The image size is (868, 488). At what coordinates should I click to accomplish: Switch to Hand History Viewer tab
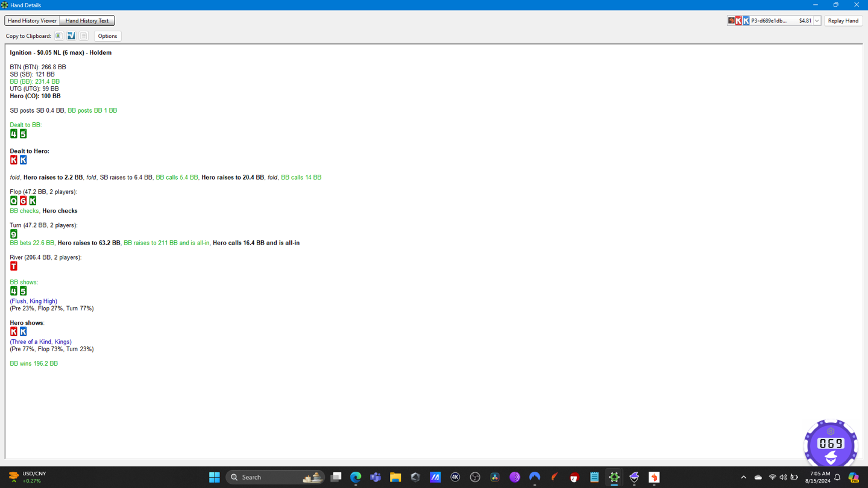coord(32,20)
